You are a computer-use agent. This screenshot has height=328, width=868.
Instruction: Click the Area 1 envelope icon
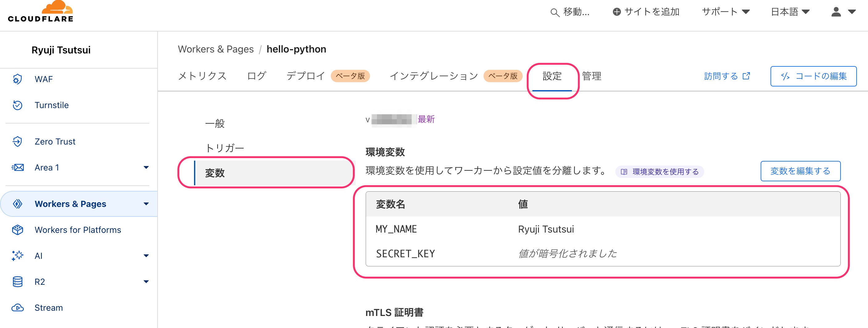coord(18,167)
